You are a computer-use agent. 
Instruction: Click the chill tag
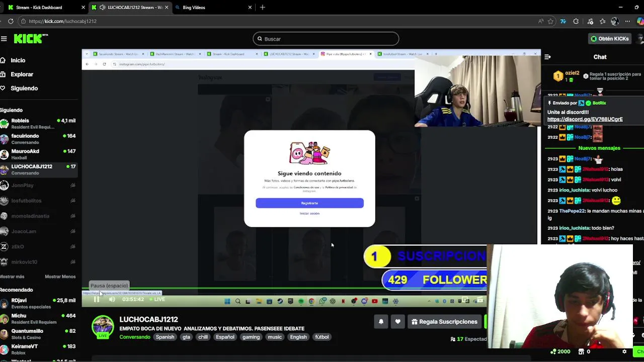click(x=203, y=337)
